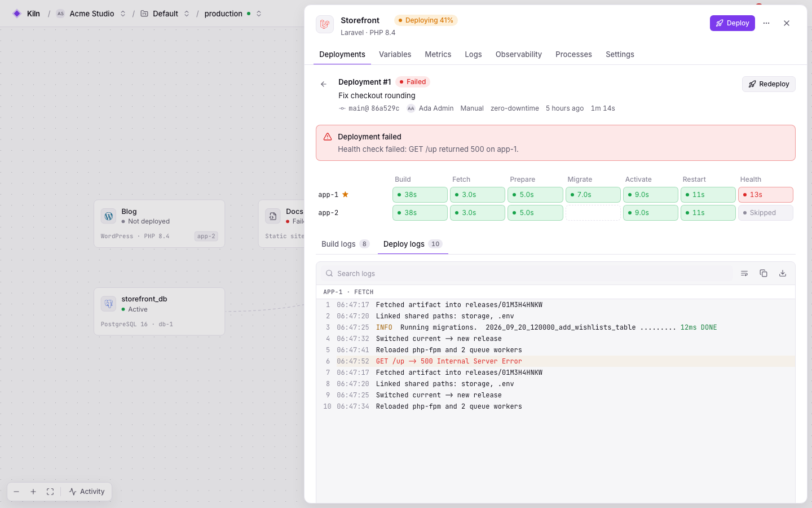Click the warning icon in the failure alert
The width and height of the screenshot is (812, 508).
coord(328,137)
